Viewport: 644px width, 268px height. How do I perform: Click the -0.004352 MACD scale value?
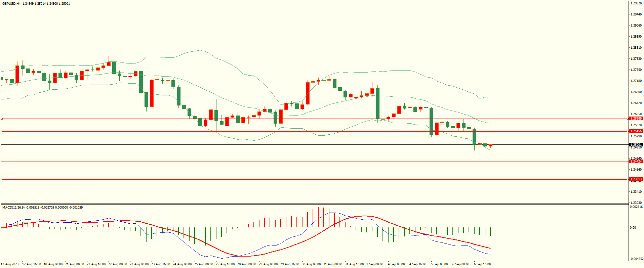pyautogui.click(x=636, y=259)
